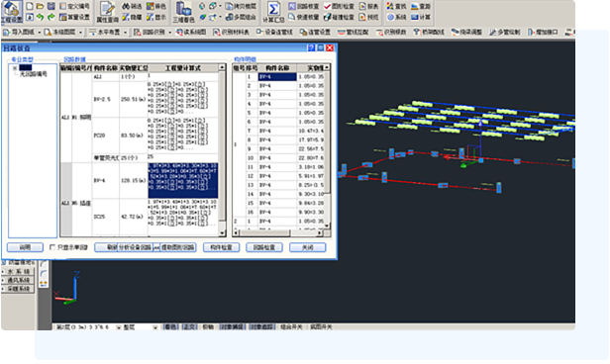Screen dimensions: 610x364
Task: Click 设备连管线 toolbar item
Action: (x=274, y=33)
